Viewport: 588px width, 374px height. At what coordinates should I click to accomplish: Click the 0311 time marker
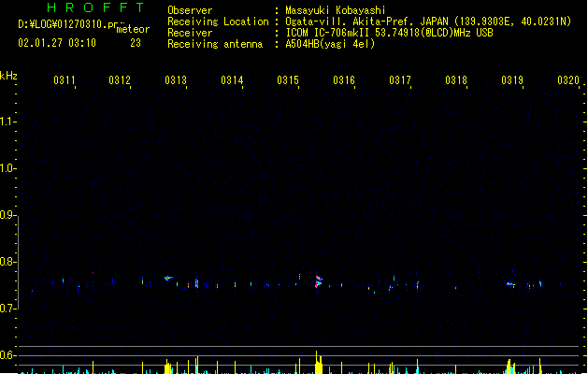pyautogui.click(x=65, y=79)
